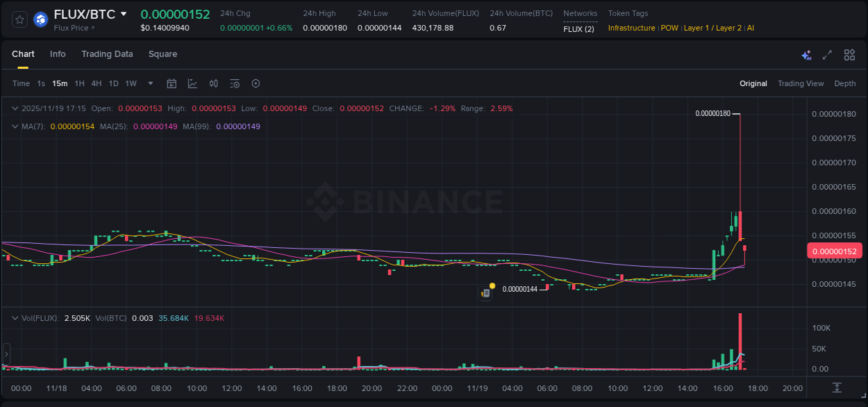Image resolution: width=868 pixels, height=407 pixels.
Task: Collapse the OHLC info row chevron
Action: click(x=15, y=108)
